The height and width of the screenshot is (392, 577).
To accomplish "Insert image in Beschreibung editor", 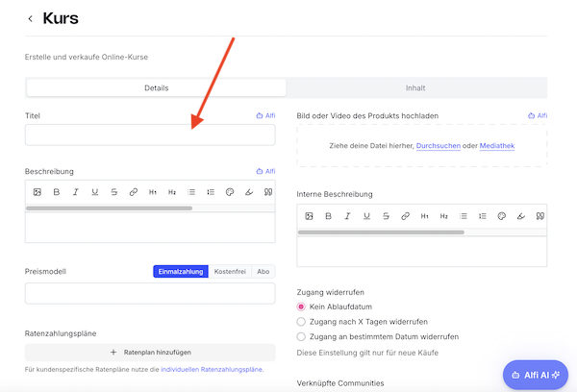I will pyautogui.click(x=38, y=192).
